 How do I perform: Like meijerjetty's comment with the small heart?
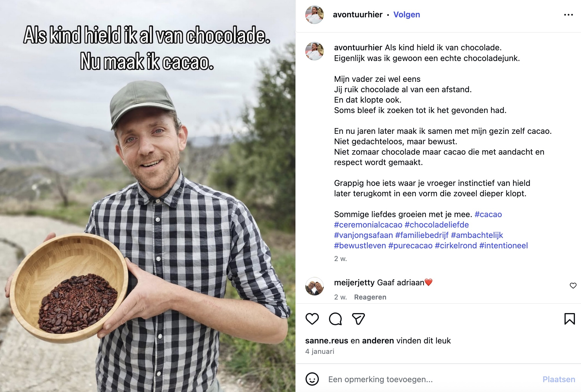[573, 286]
